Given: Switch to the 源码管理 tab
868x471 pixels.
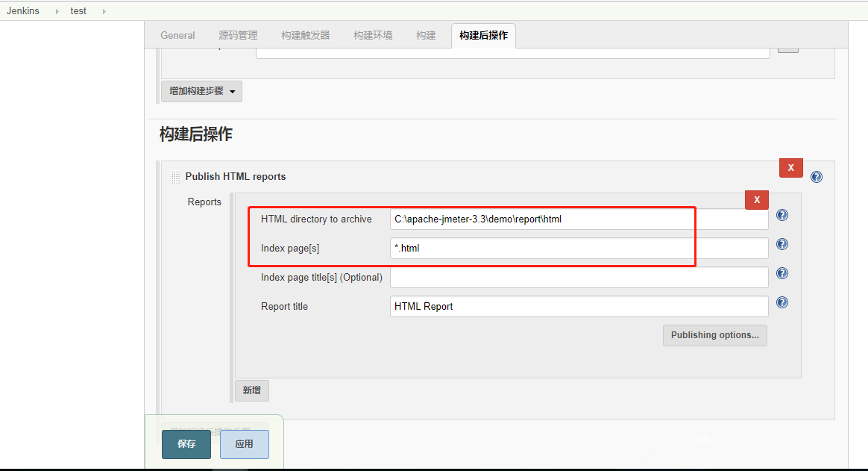Looking at the screenshot, I should (238, 36).
